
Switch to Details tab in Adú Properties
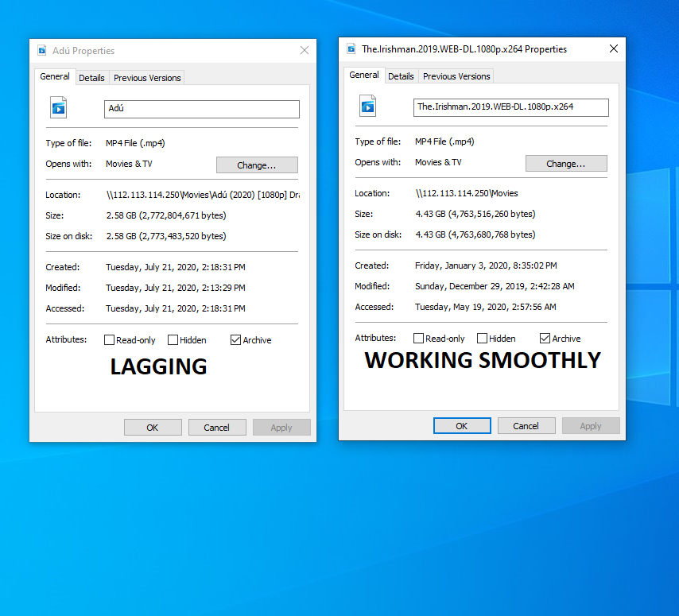91,78
